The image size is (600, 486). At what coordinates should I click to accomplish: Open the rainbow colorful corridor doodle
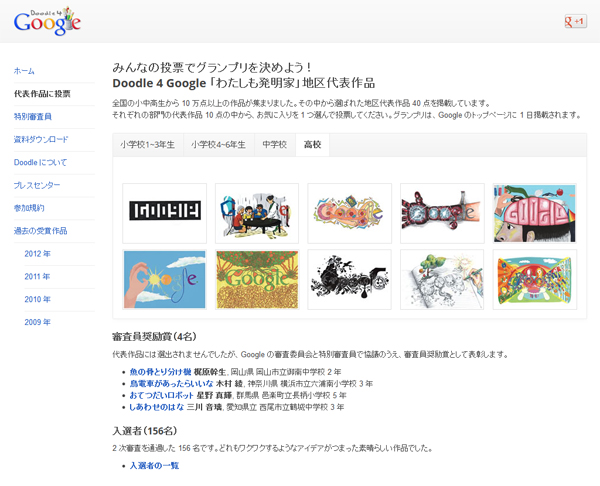click(535, 279)
